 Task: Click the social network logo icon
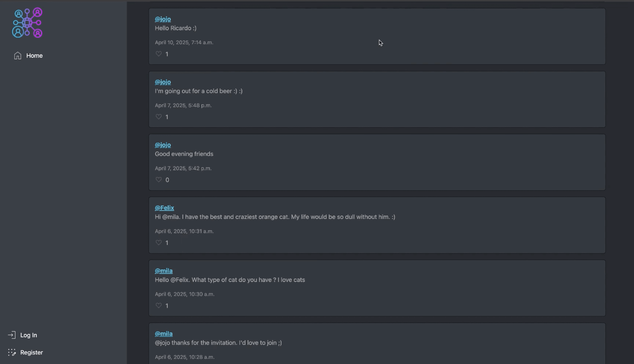(x=27, y=23)
